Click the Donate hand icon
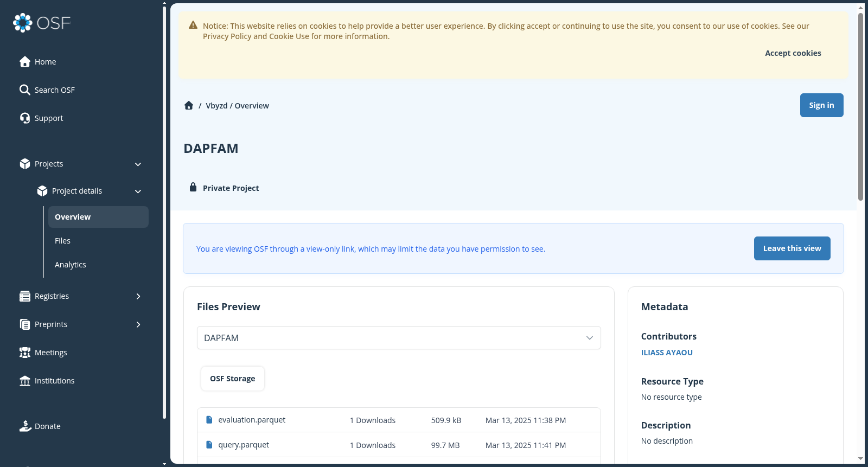 click(25, 426)
